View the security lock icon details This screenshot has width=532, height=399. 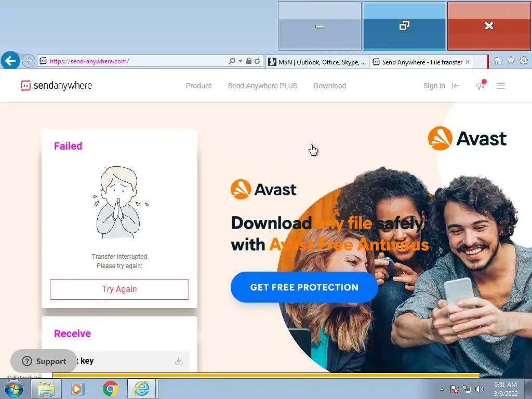point(249,61)
